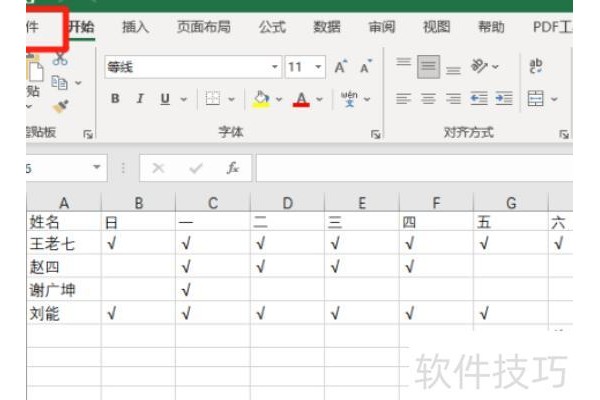Open the font size 11 dropdown
The image size is (600, 400).
tap(318, 67)
